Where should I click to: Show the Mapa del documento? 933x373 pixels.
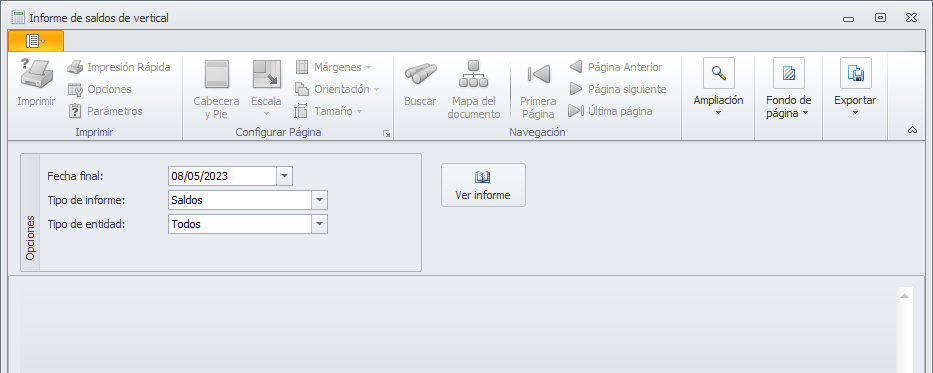[474, 74]
